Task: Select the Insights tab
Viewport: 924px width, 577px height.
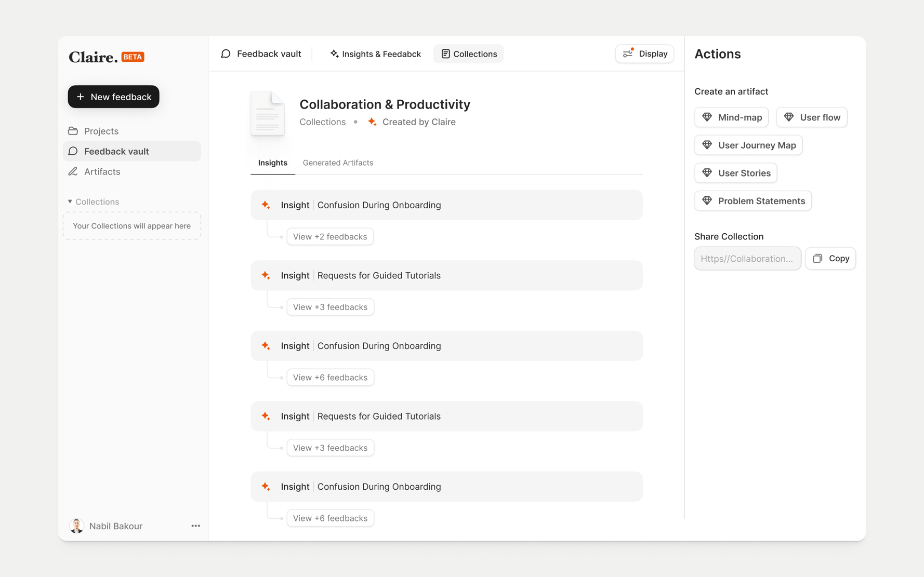Action: click(273, 163)
